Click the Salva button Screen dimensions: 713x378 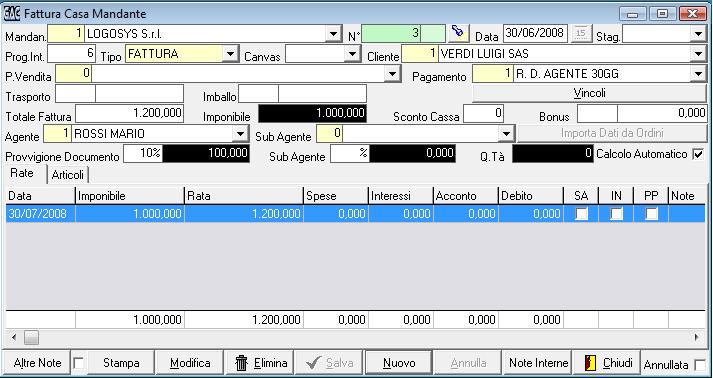329,363
